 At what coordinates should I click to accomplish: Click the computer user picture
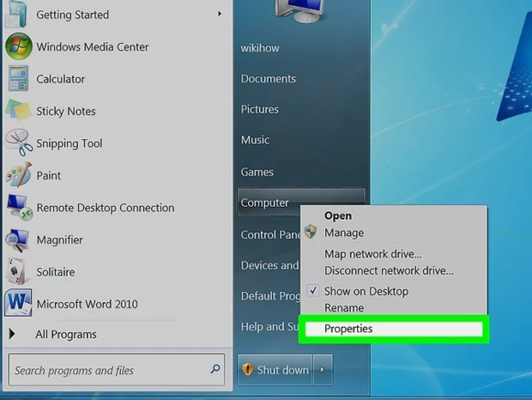(300, 11)
